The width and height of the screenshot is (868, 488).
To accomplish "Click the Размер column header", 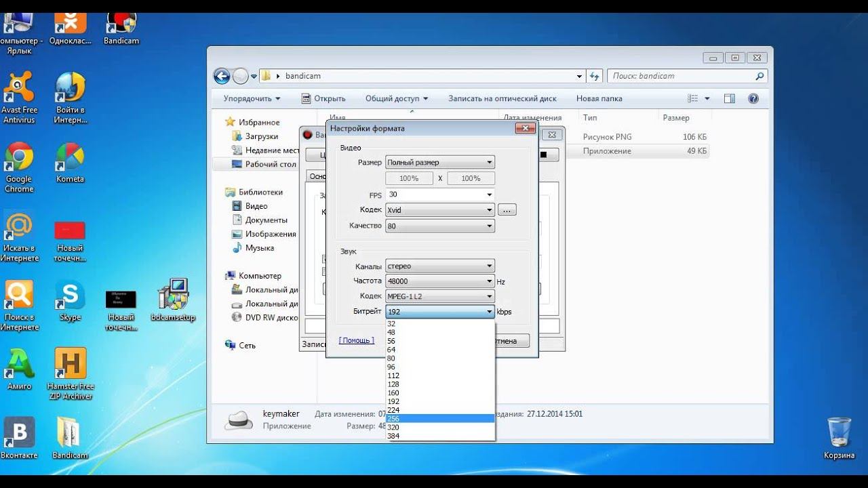I will click(676, 117).
